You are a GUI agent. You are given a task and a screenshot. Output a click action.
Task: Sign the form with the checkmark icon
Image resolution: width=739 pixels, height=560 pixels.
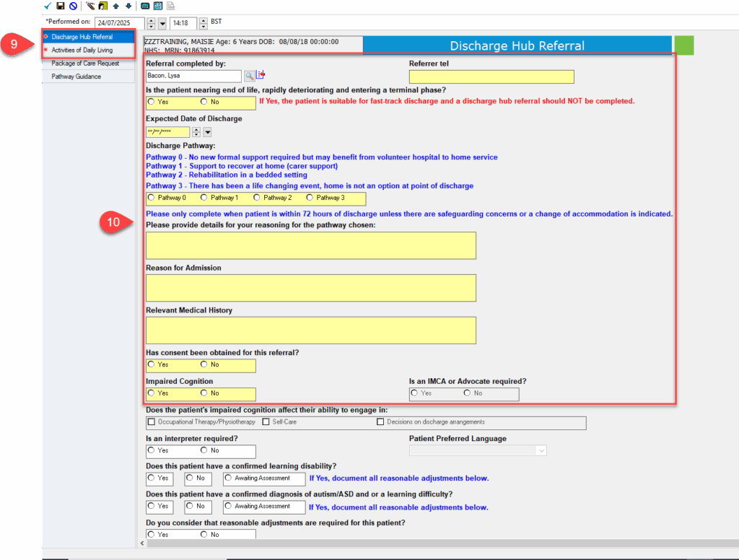point(48,6)
